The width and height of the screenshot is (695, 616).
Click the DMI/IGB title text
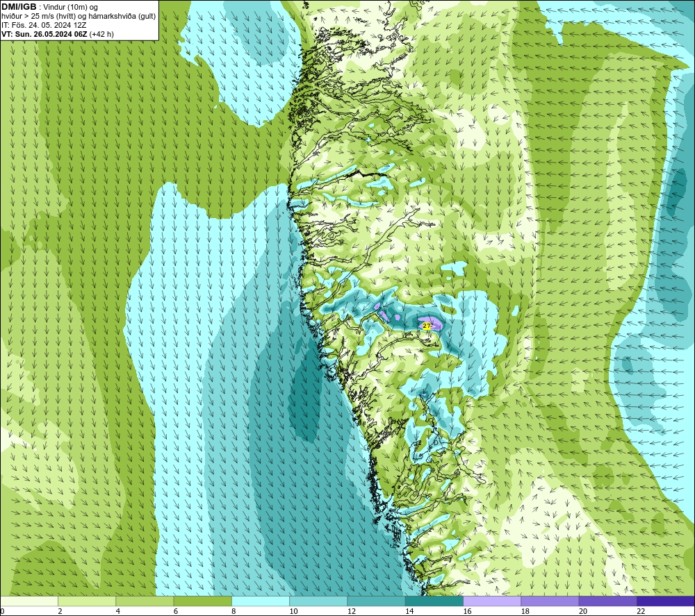click(19, 7)
